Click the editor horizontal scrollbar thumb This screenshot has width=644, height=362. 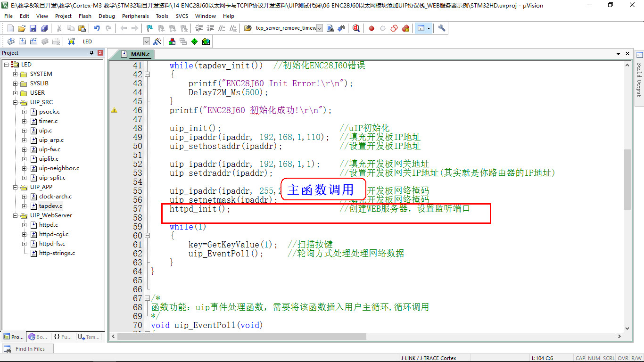[242, 336]
